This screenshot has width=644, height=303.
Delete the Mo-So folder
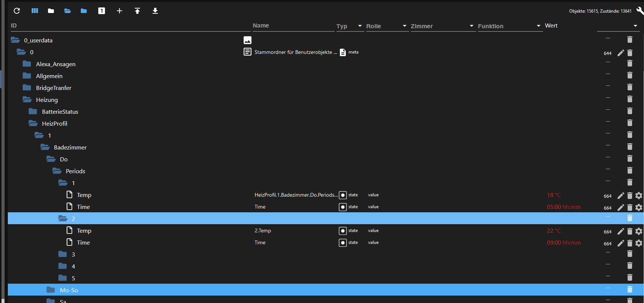630,289
